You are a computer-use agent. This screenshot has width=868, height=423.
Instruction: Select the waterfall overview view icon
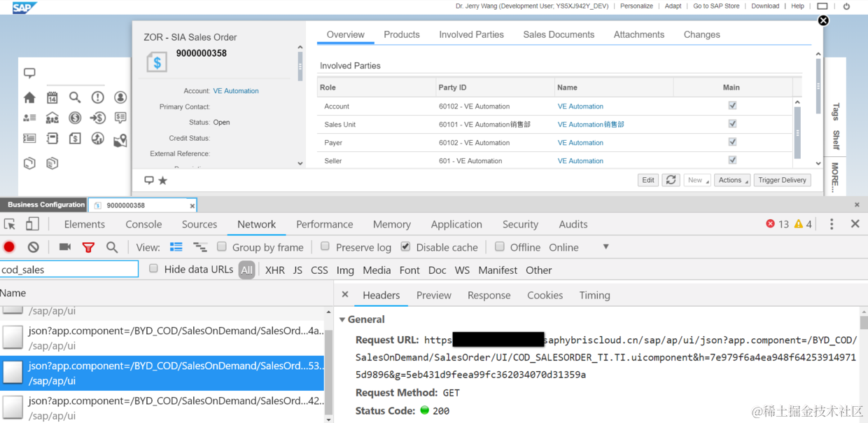click(x=200, y=247)
